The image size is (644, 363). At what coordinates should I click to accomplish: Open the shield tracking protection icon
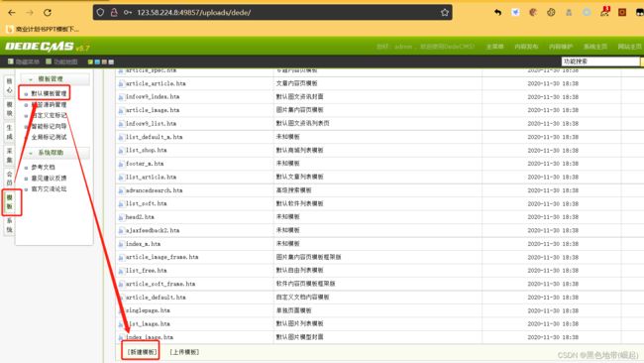tap(101, 12)
